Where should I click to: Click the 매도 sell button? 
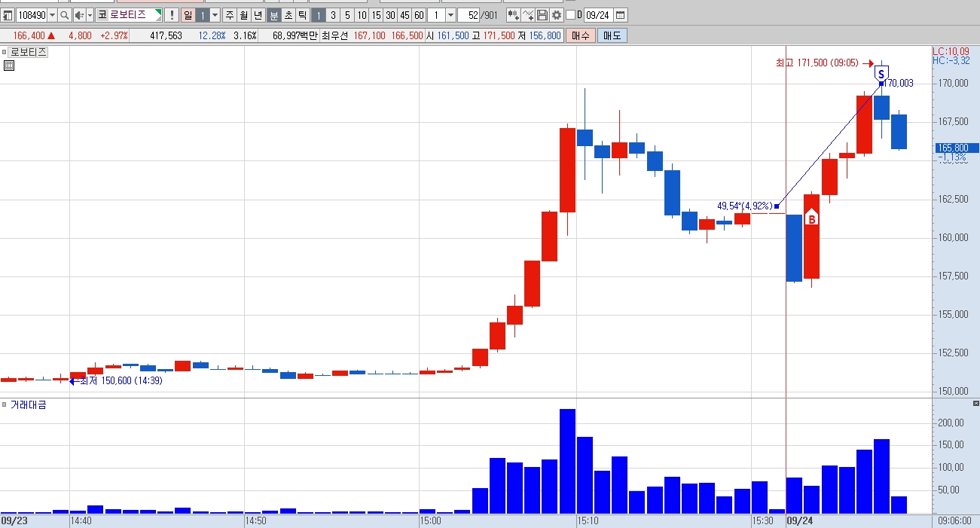click(x=611, y=35)
